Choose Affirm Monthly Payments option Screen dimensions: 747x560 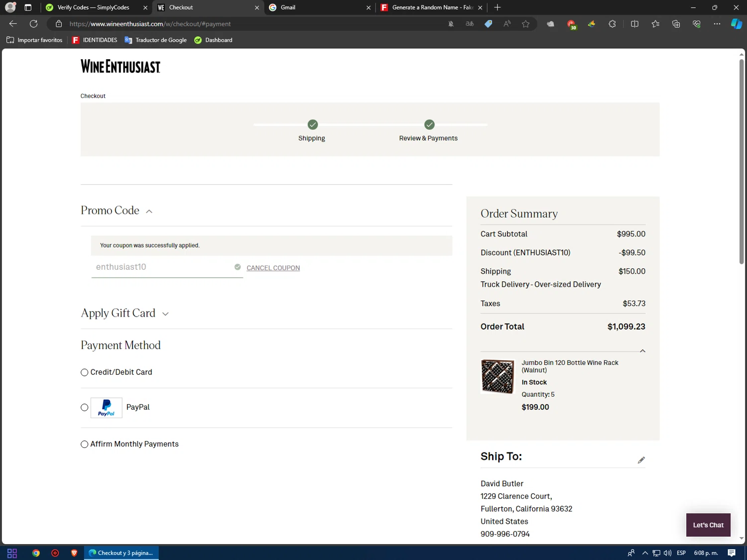point(84,445)
